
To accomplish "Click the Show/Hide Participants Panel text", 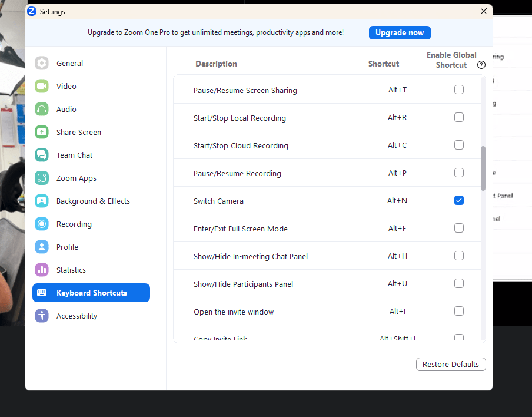I will tap(243, 284).
